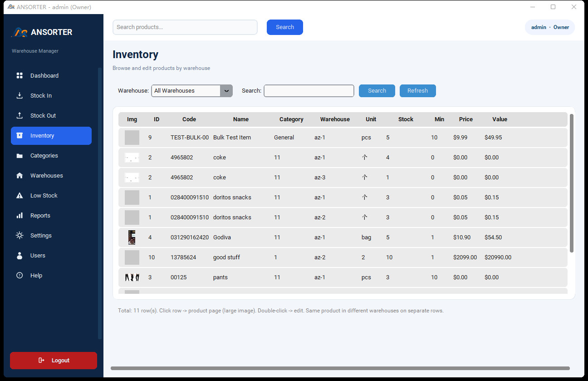This screenshot has width=588, height=381.
Task: Click the horizontal scrollbar at bottom
Action: tap(340, 368)
